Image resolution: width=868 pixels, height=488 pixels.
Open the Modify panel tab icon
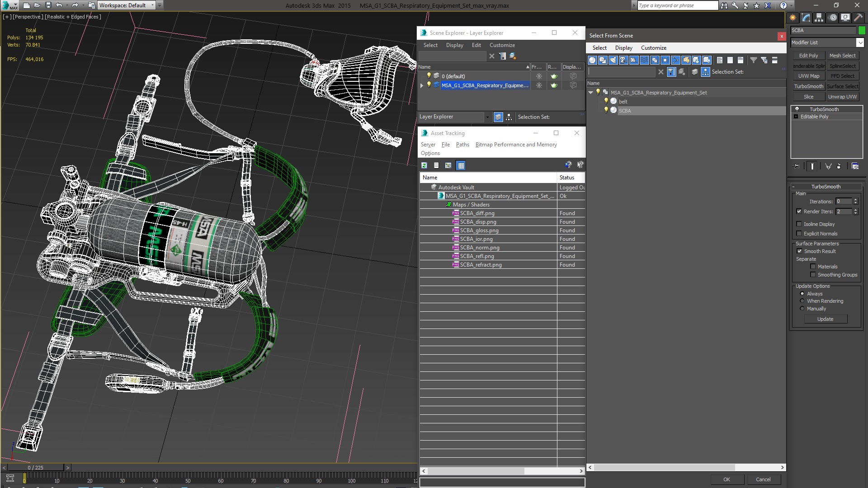click(806, 18)
